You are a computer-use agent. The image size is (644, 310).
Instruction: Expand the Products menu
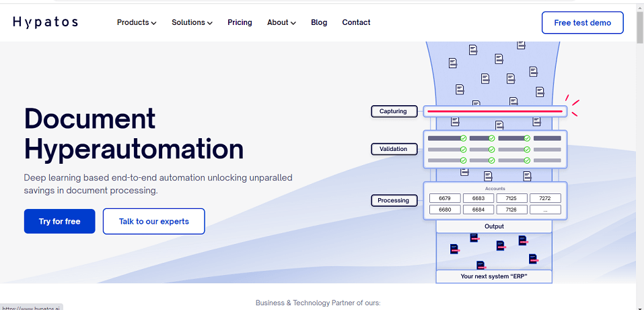point(137,23)
